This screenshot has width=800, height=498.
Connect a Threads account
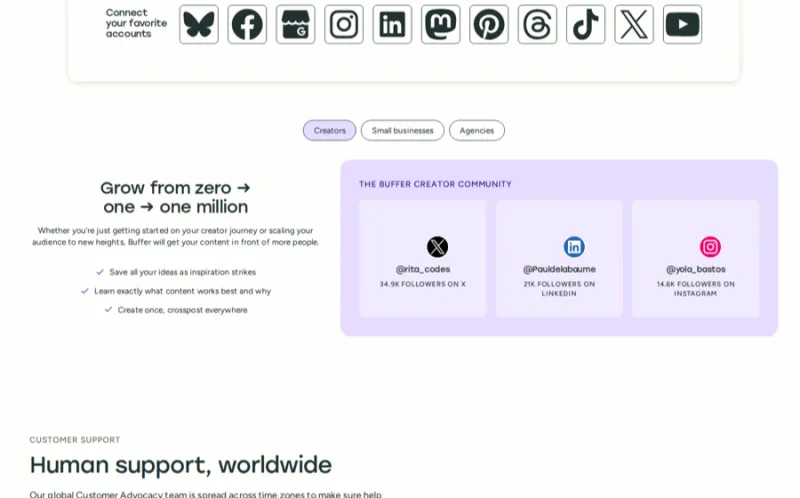[x=537, y=24]
